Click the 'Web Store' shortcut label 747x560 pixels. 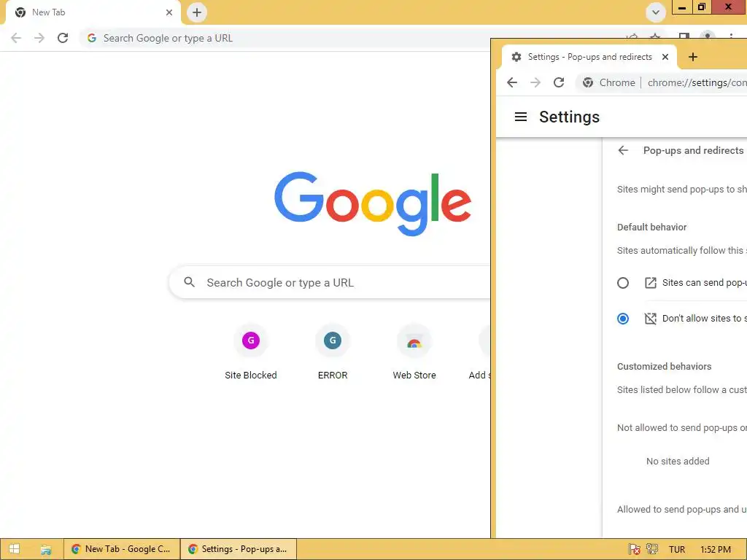click(414, 376)
